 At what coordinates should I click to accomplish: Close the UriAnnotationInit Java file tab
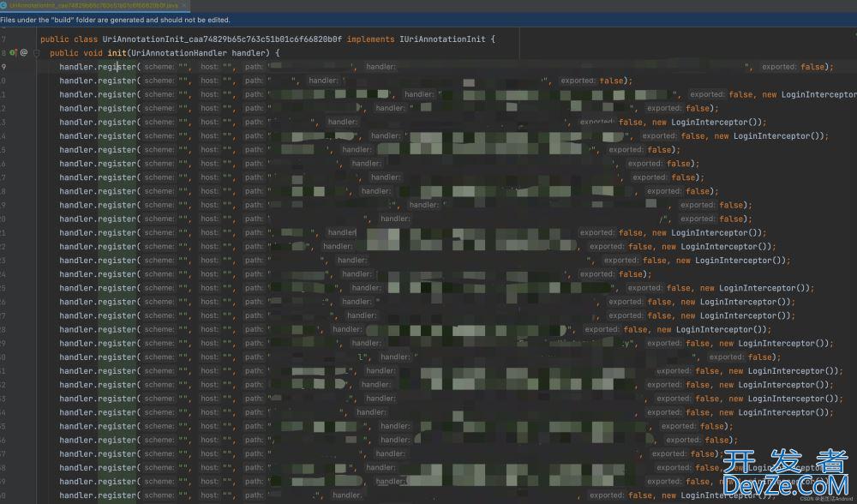(185, 5)
